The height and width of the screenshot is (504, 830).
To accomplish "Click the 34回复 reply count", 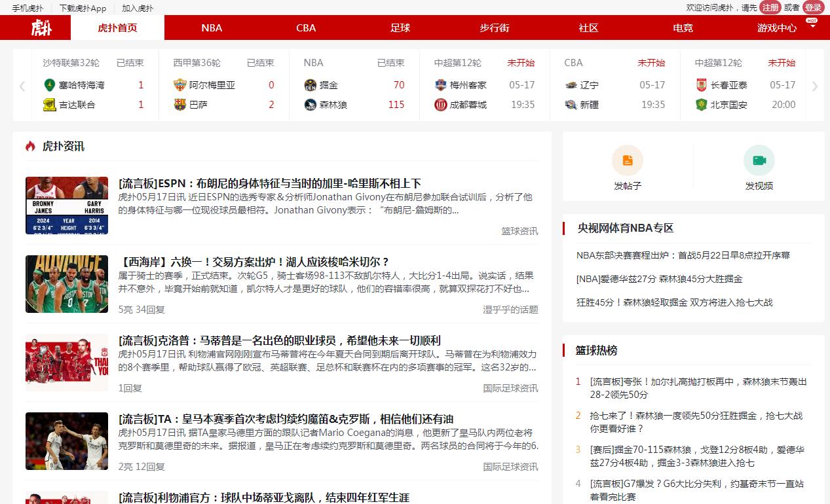I will (150, 310).
